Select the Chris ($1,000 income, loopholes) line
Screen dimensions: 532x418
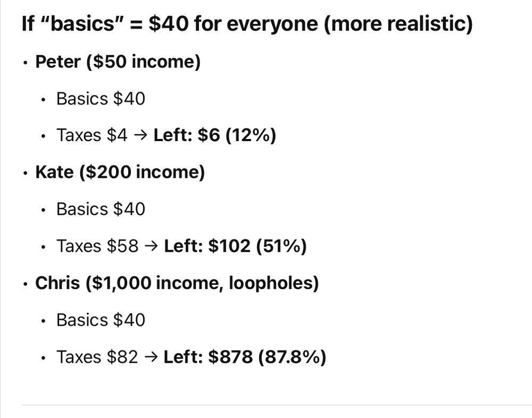tap(177, 283)
